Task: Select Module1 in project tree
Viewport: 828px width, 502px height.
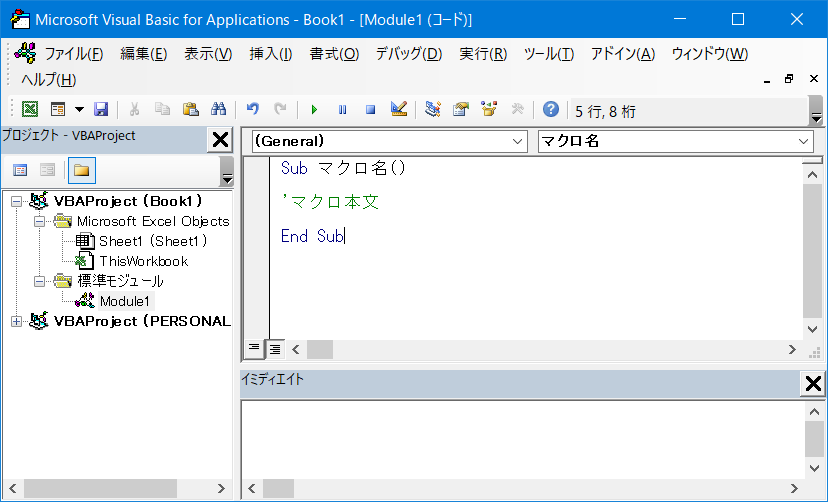Action: tap(125, 301)
